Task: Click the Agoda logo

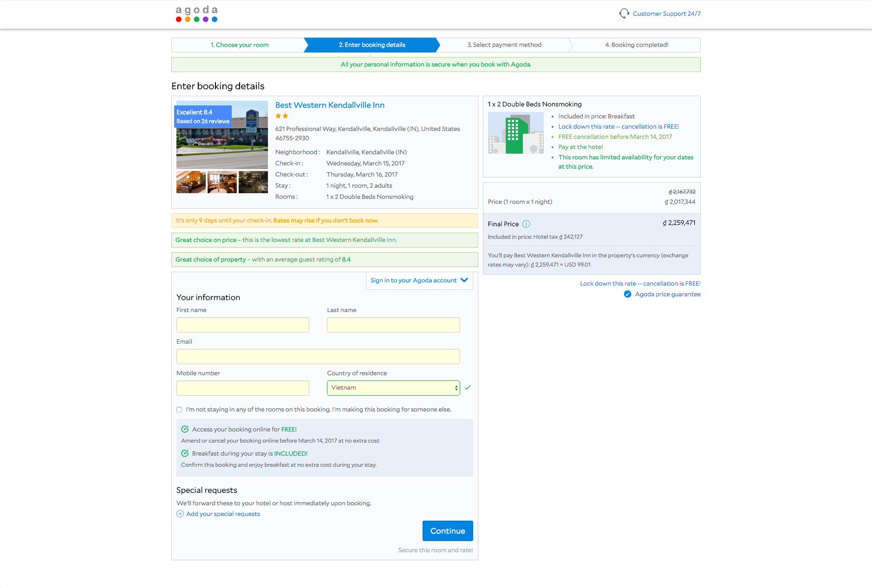Action: pyautogui.click(x=196, y=14)
